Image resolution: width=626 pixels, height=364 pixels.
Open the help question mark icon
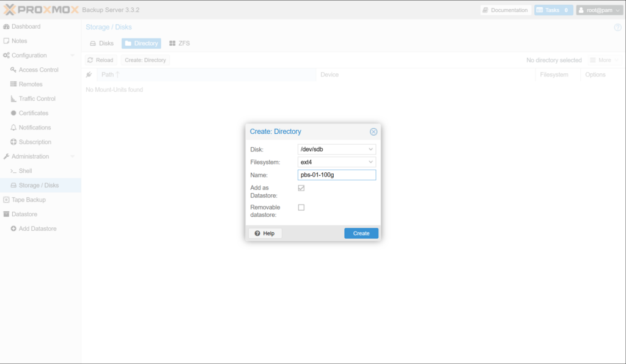[x=617, y=27]
